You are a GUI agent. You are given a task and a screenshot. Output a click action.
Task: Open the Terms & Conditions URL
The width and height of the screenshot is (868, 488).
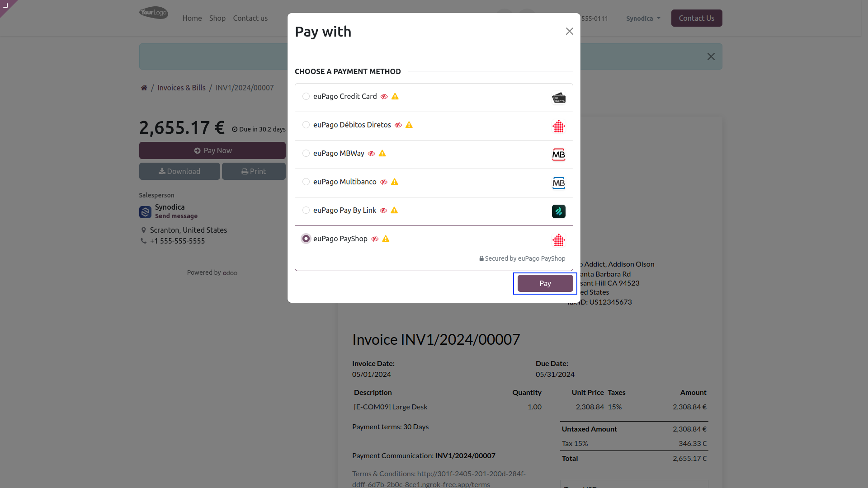coord(439,479)
